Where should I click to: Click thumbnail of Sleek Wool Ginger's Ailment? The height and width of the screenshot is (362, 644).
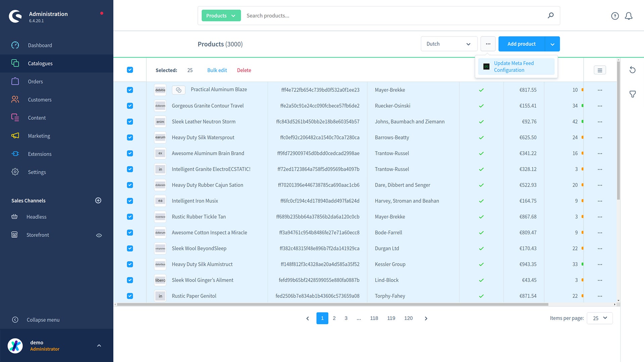coord(160,280)
